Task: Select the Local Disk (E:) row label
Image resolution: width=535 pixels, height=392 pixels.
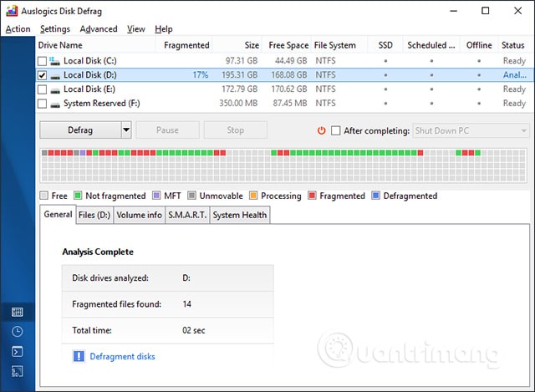Action: tap(89, 89)
